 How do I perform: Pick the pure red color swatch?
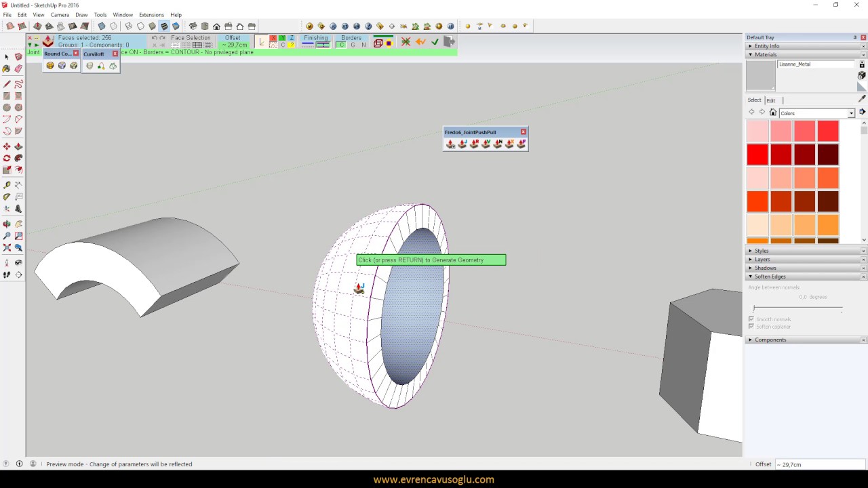[x=757, y=155]
